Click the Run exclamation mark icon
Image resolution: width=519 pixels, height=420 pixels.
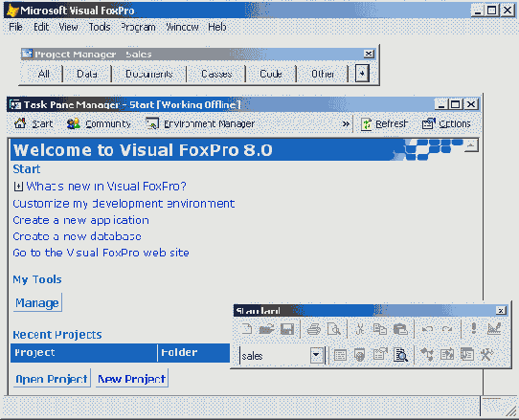(474, 328)
